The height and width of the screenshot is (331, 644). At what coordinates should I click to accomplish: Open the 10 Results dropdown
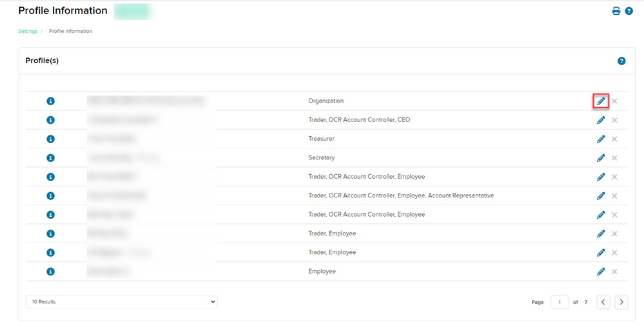121,301
